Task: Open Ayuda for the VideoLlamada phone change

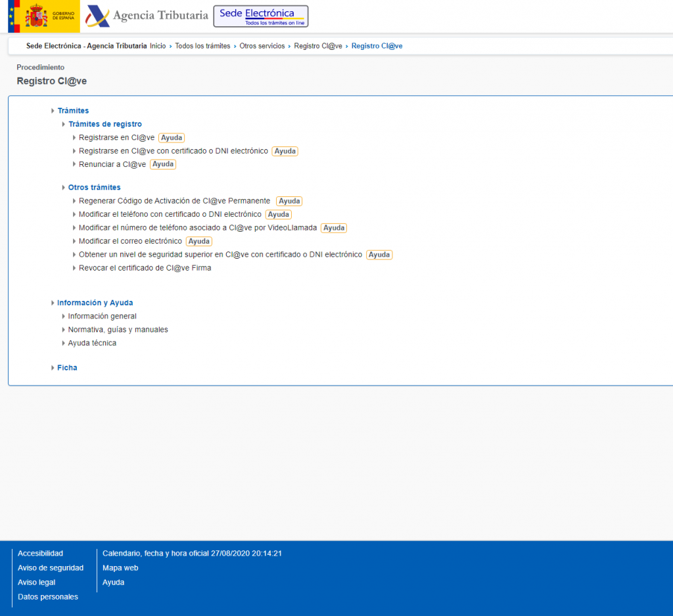Action: coord(334,228)
